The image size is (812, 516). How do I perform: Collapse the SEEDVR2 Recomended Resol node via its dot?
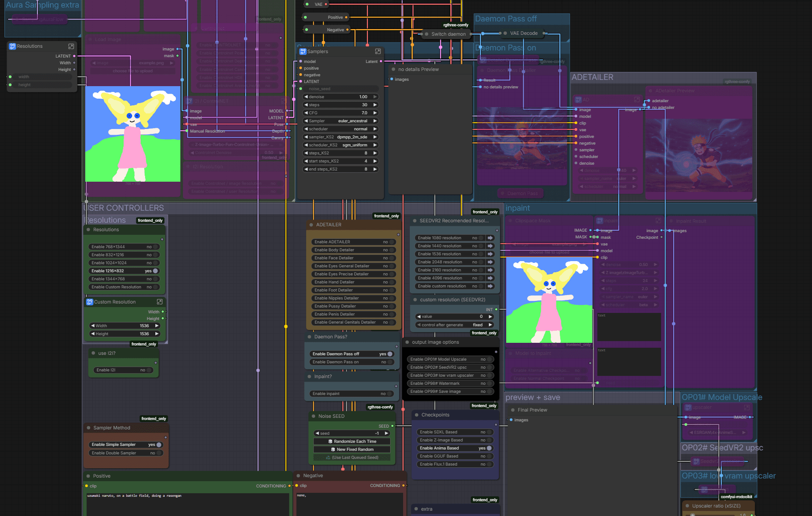[415, 221]
